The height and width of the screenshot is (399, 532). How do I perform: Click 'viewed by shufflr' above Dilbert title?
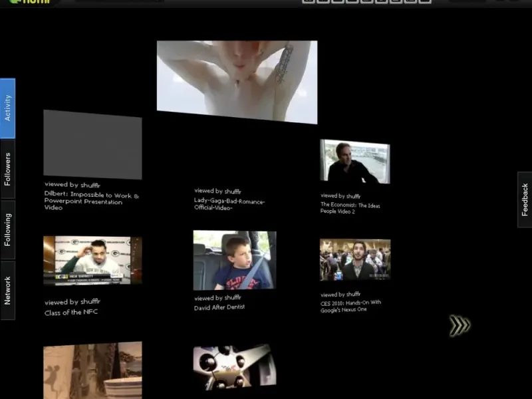(x=72, y=185)
